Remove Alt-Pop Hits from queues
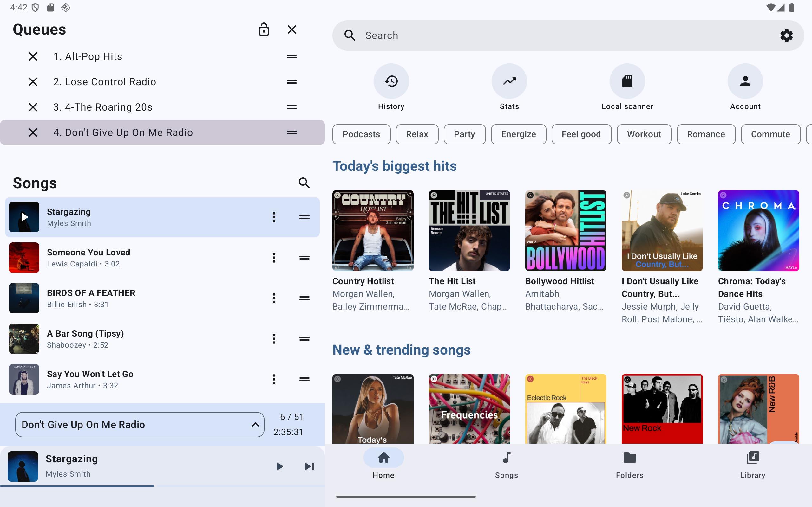 coord(33,56)
